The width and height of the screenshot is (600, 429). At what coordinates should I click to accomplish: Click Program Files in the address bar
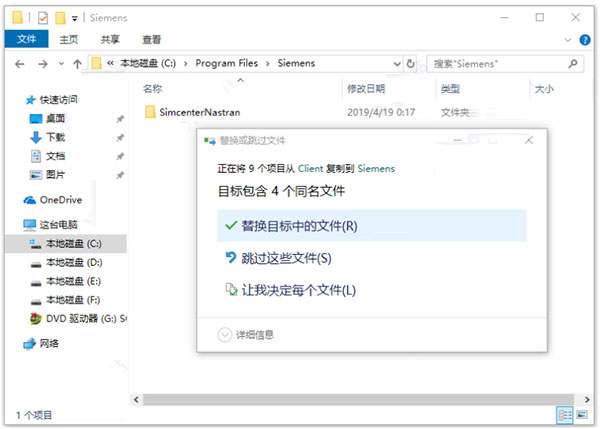pos(227,63)
